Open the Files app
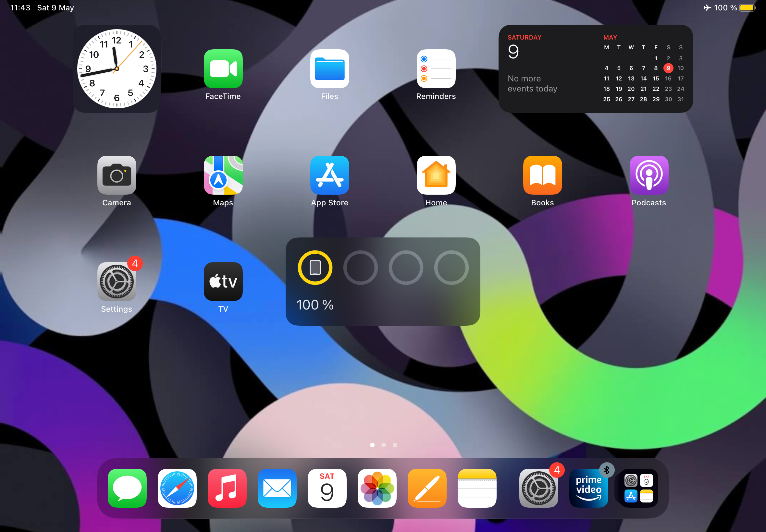The image size is (766, 532). (329, 69)
